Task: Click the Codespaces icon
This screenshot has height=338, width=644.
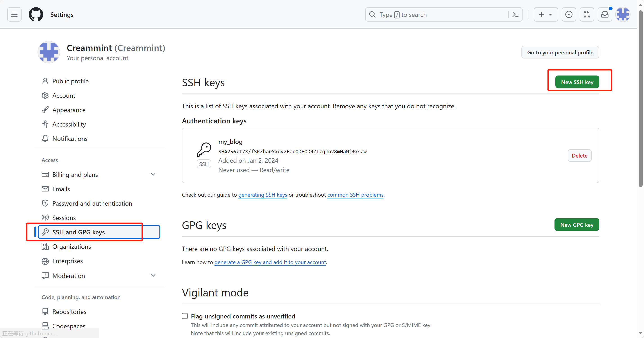Action: 45,326
